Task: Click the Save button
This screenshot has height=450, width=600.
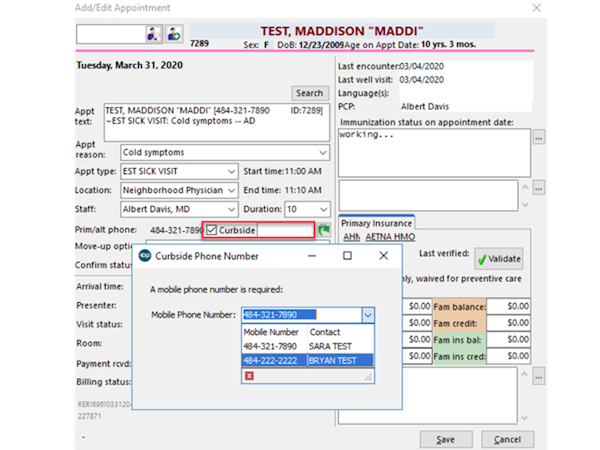Action: pos(446,440)
